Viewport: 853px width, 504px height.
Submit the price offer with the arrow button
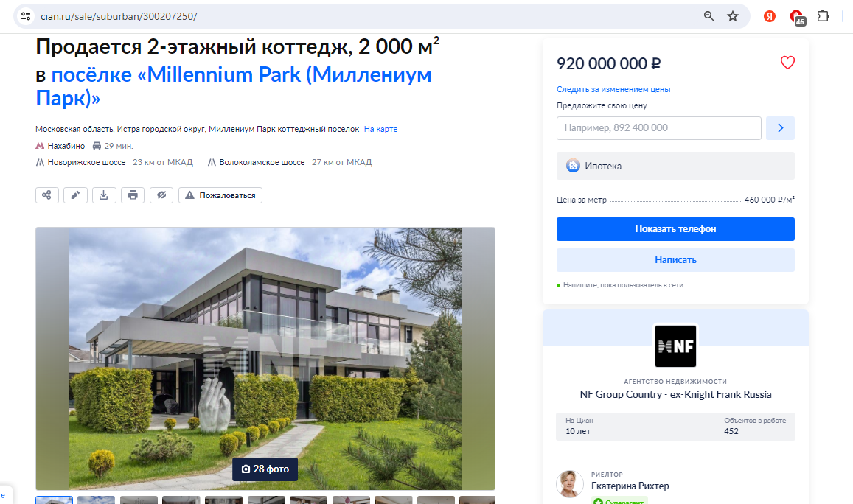coord(780,127)
